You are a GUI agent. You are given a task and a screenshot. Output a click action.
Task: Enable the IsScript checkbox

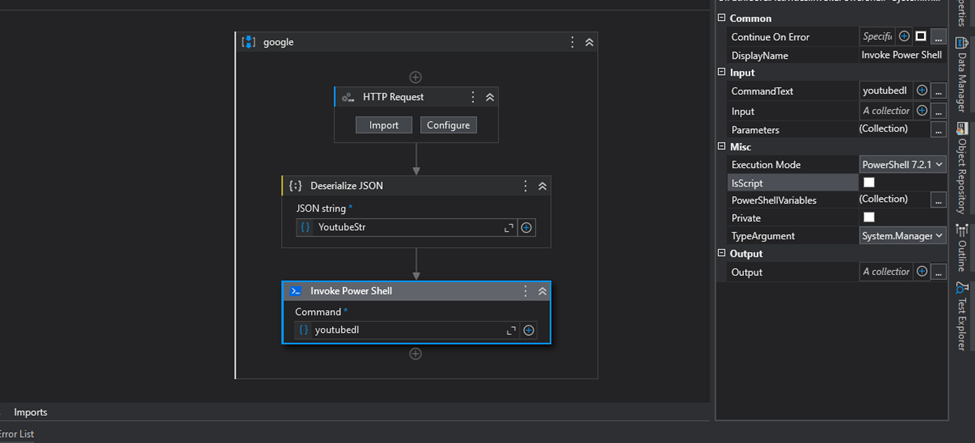click(x=869, y=182)
